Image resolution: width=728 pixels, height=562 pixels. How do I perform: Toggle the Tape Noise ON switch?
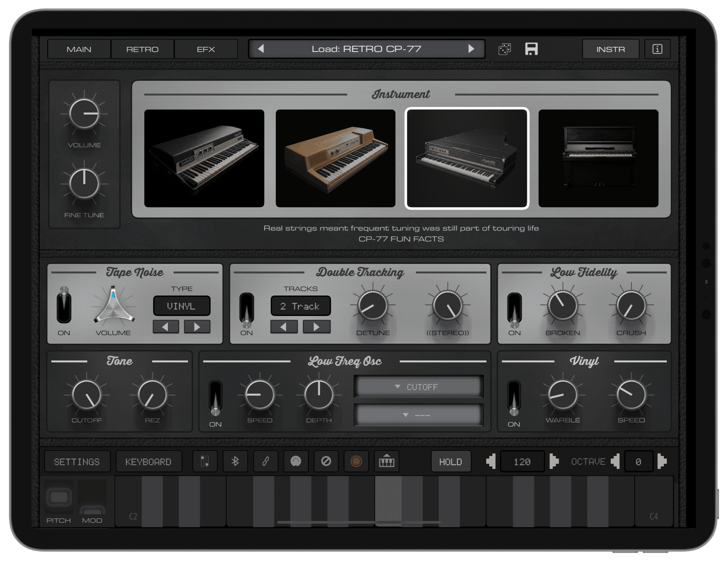pos(64,305)
